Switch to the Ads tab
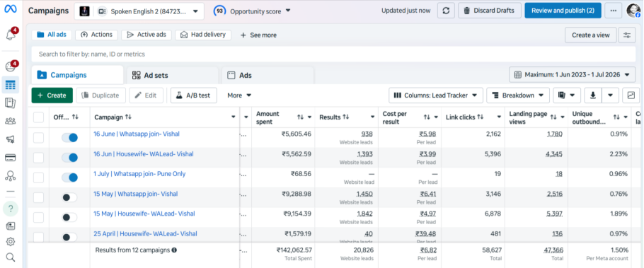The width and height of the screenshot is (644, 268). [268, 76]
